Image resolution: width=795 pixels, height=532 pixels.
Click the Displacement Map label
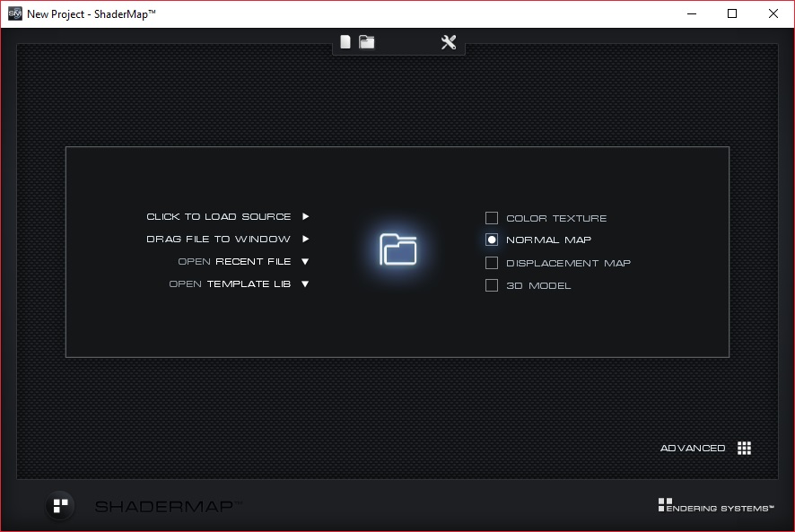[568, 263]
